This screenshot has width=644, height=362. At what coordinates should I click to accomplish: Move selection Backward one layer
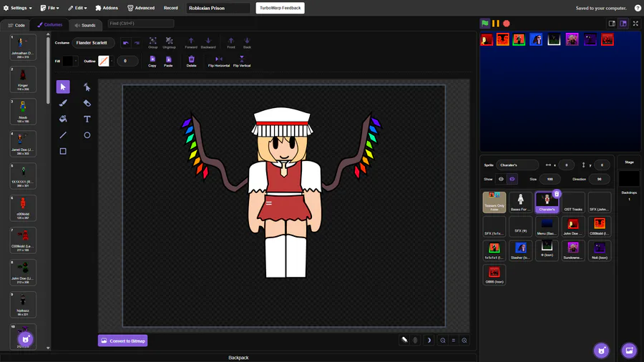[x=208, y=43]
